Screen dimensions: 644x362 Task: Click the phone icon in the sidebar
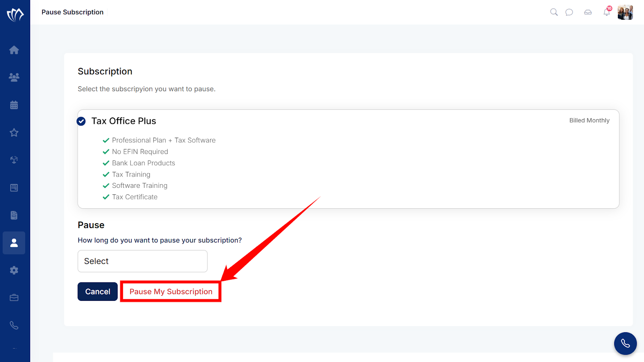(x=14, y=325)
